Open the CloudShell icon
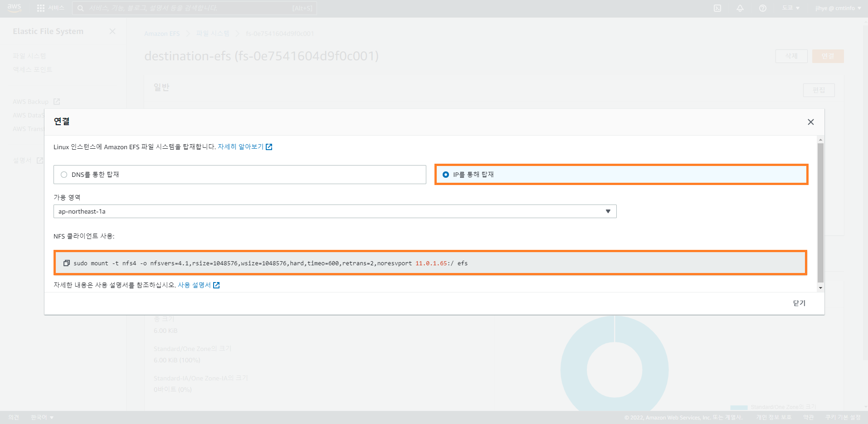The image size is (868, 424). coord(717,8)
